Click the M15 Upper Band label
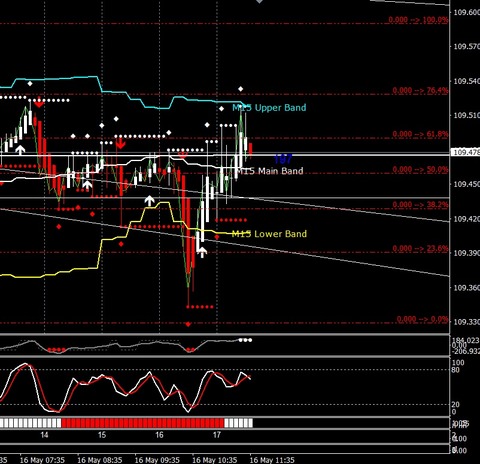Screen dimensions: 480x464 tap(269, 108)
